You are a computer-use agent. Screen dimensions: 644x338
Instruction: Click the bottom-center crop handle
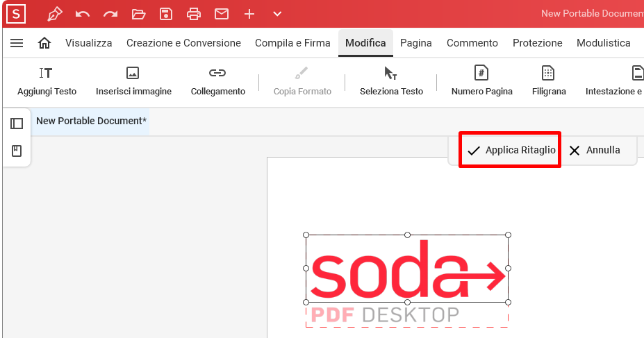(407, 303)
